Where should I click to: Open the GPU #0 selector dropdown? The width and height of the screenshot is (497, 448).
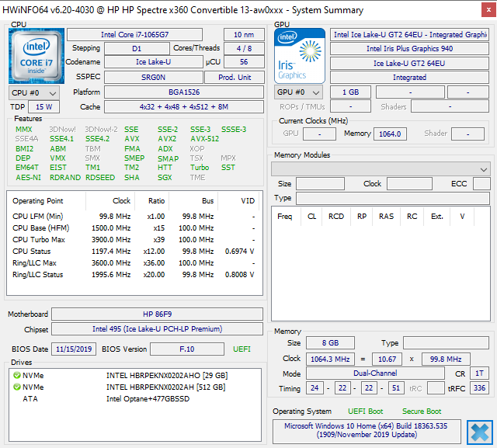[x=298, y=92]
